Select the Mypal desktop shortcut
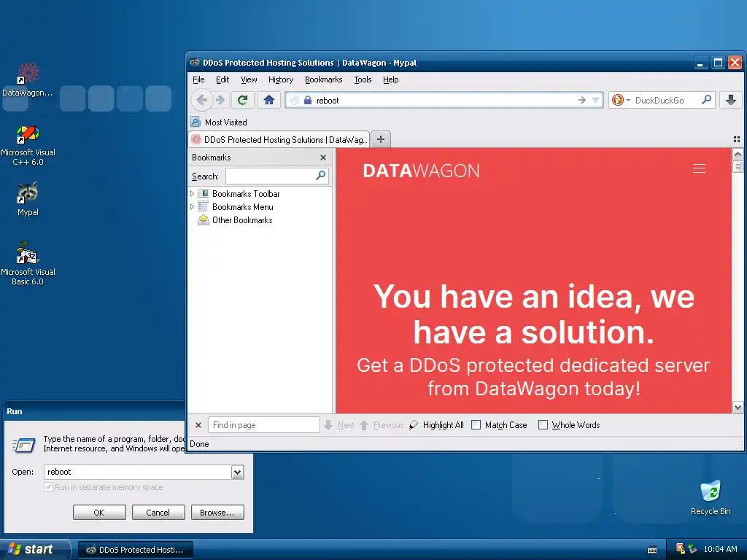This screenshot has height=560, width=747. tap(28, 199)
